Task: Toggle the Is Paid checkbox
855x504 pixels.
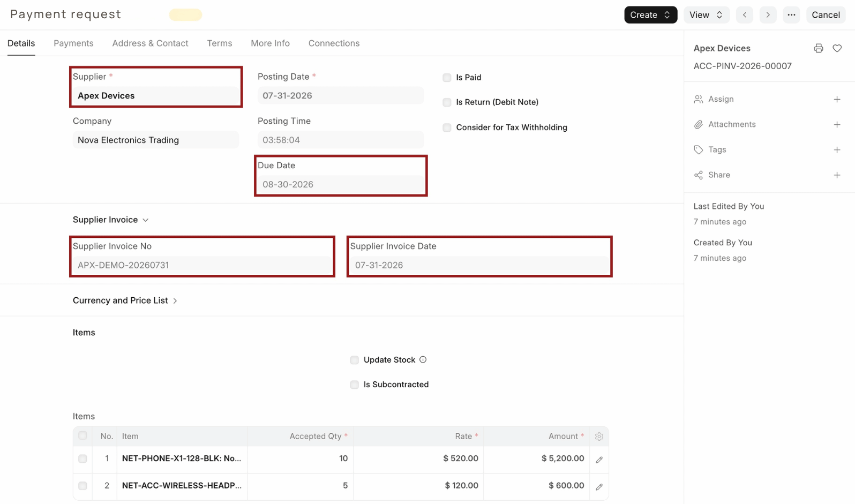Action: [447, 78]
